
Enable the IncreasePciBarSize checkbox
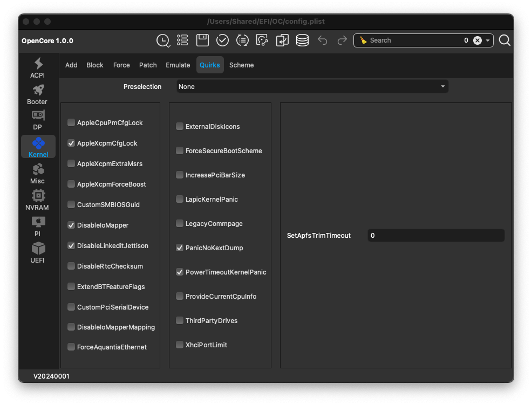(180, 175)
